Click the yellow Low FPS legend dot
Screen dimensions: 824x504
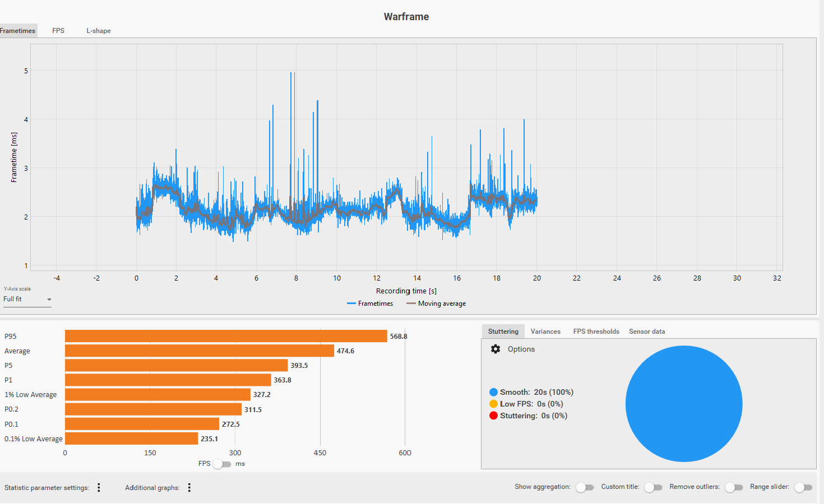point(493,404)
